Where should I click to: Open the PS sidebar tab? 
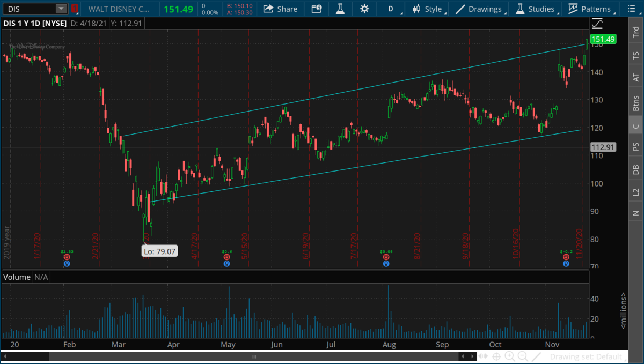(636, 146)
